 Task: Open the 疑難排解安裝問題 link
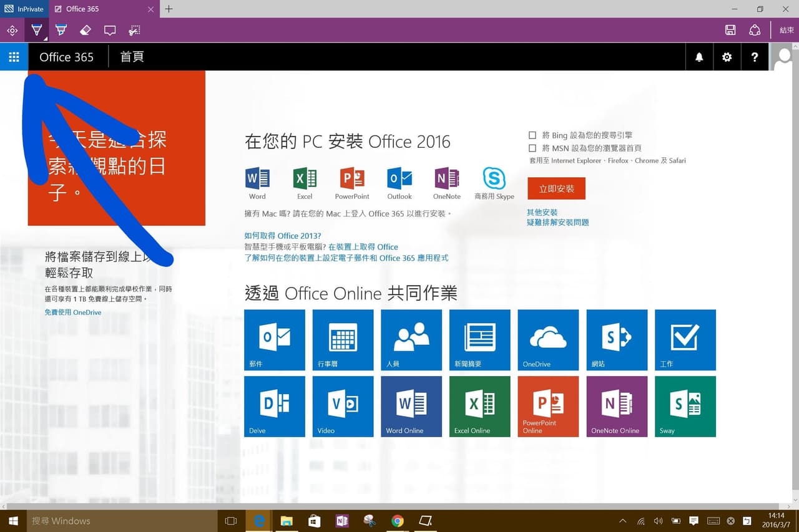click(558, 222)
